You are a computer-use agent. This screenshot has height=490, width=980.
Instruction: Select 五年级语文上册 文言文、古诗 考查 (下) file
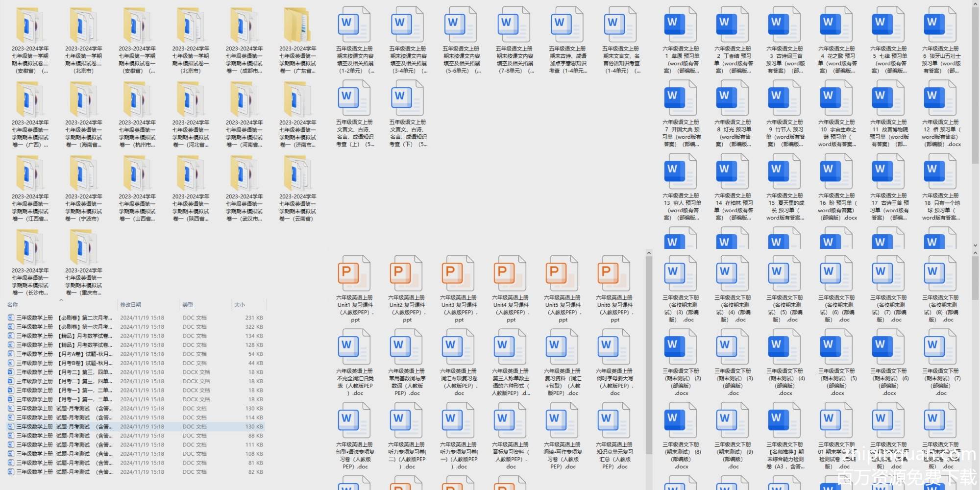coord(408,114)
